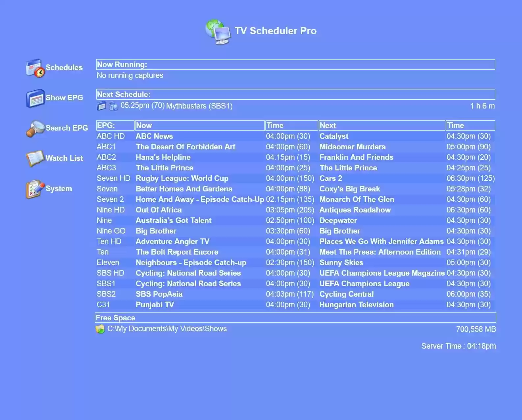The width and height of the screenshot is (522, 420).
Task: Click Server Time : 04:18pm text
Action: 459,346
